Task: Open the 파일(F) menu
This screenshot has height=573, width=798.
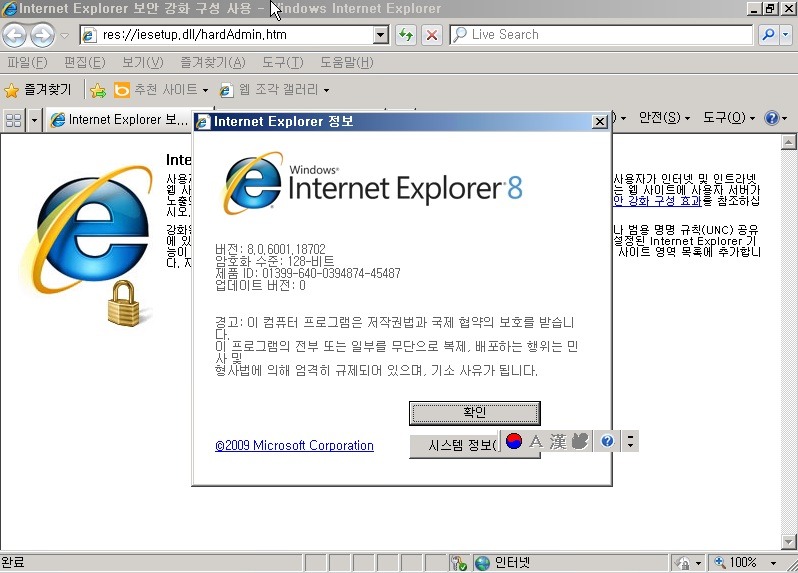Action: (27, 63)
